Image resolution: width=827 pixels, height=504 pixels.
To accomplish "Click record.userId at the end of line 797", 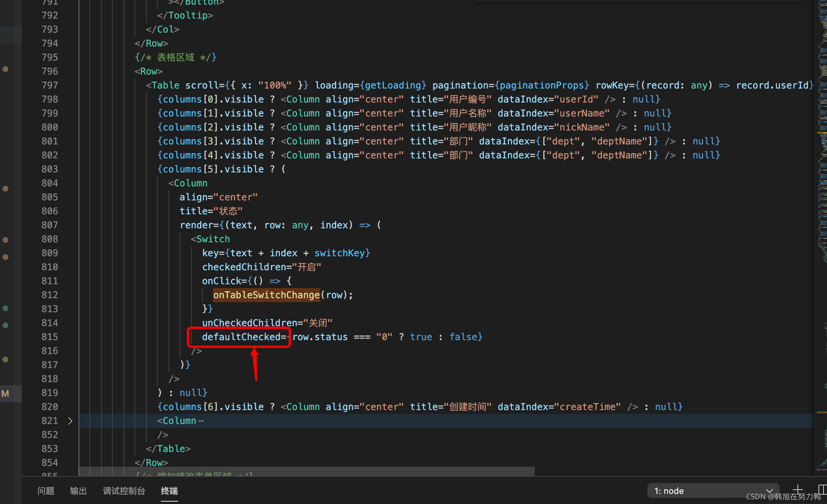I will [773, 85].
